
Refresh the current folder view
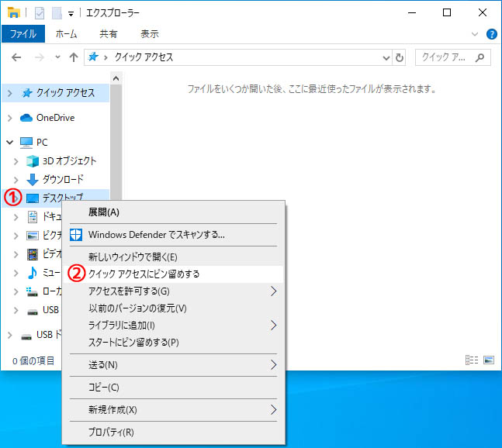point(400,58)
